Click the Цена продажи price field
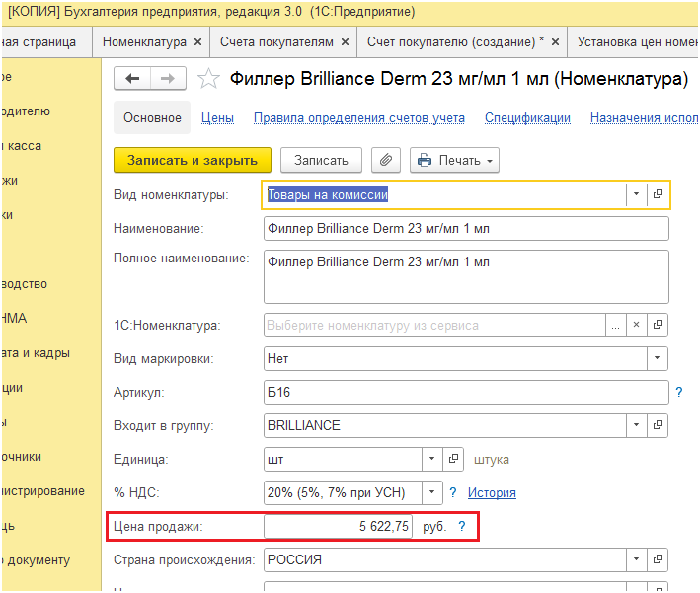Screen dimensions: 700x593 (x=338, y=527)
